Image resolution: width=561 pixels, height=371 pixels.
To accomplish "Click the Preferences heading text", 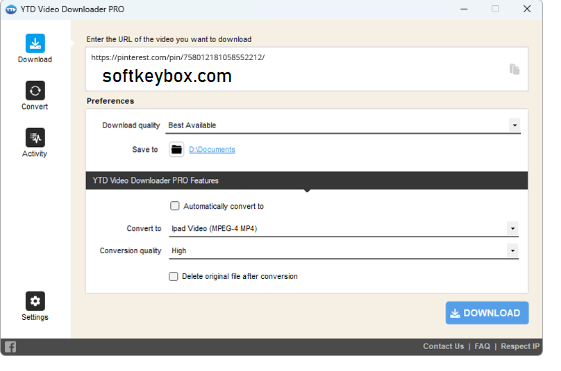I will [110, 101].
